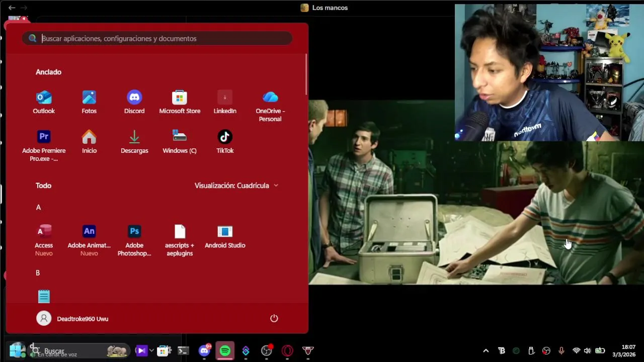The height and width of the screenshot is (362, 644).
Task: Expand the chevron beside purple taskbar app
Action: [x=151, y=350]
